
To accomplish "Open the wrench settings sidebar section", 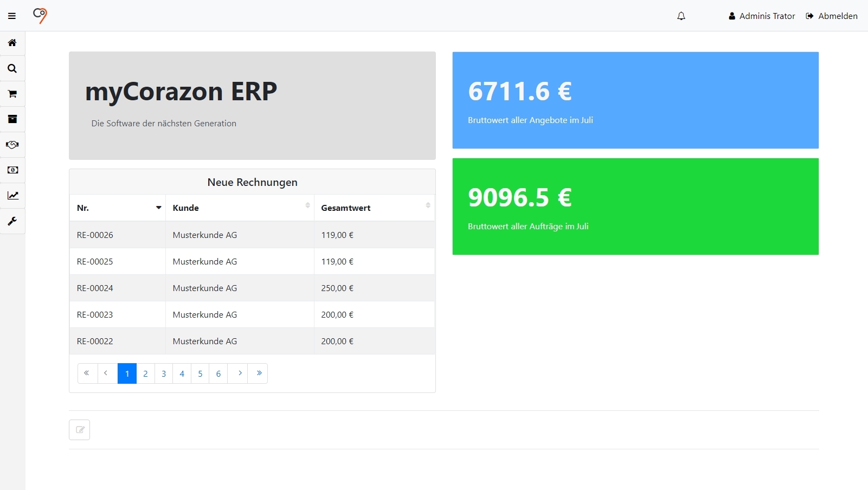I will tap(12, 221).
